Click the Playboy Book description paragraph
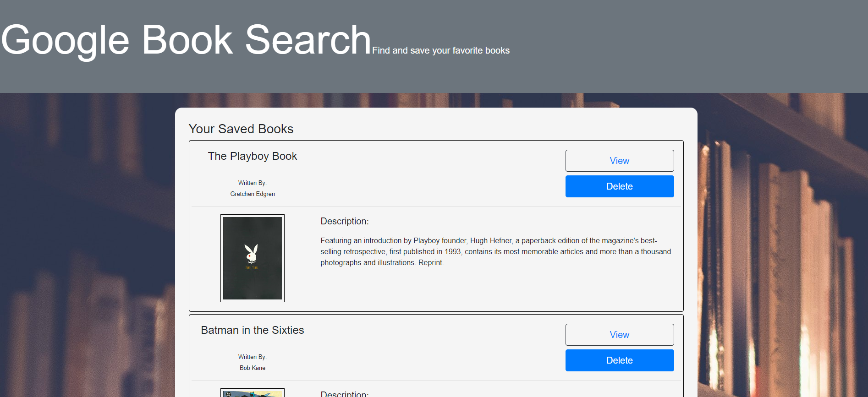Screen dimensions: 868x397 (495, 251)
